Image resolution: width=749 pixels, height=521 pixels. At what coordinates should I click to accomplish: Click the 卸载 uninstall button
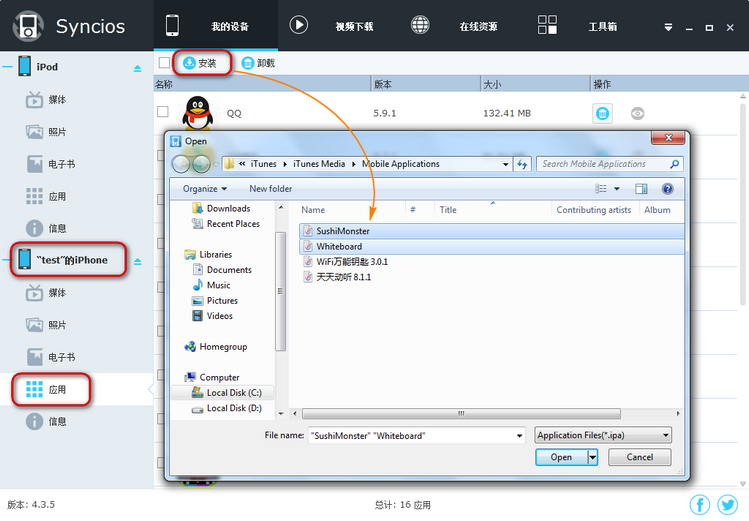coord(258,63)
